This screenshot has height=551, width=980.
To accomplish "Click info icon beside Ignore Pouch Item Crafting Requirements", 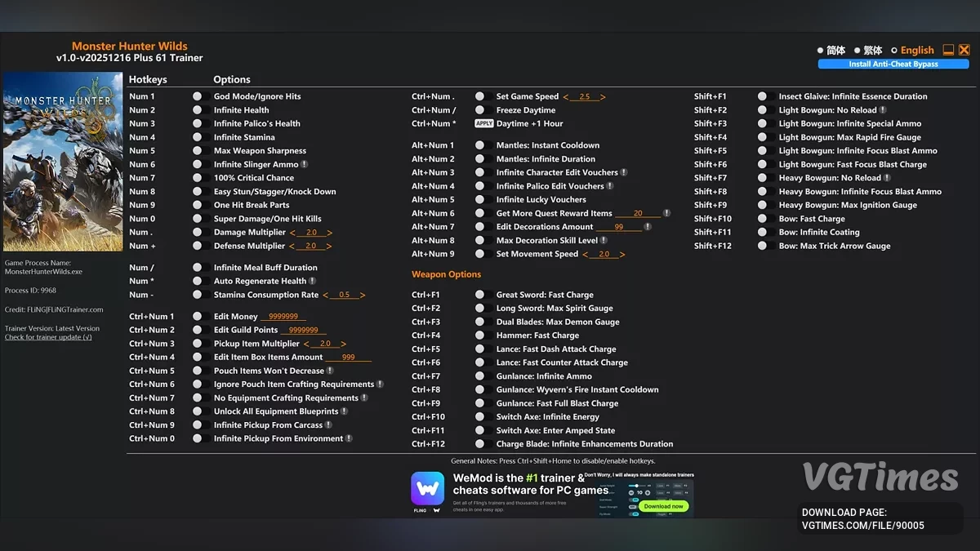I will [x=380, y=384].
